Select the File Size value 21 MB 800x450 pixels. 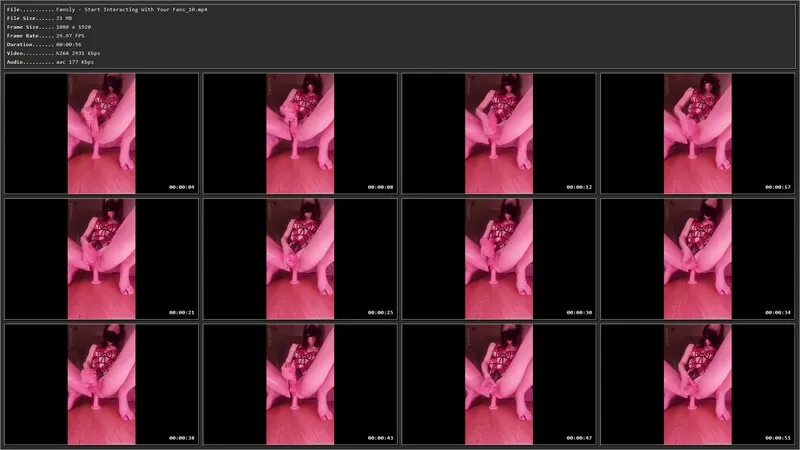coord(64,18)
